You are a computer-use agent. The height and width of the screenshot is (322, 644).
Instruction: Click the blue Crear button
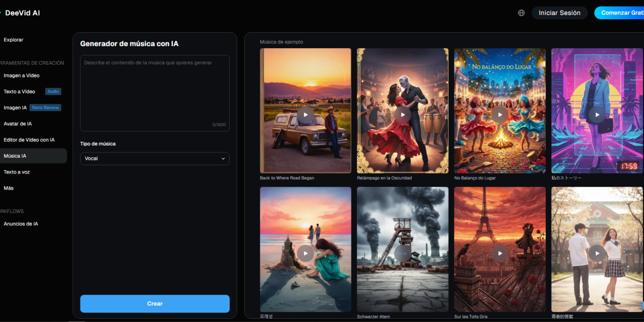pos(155,304)
